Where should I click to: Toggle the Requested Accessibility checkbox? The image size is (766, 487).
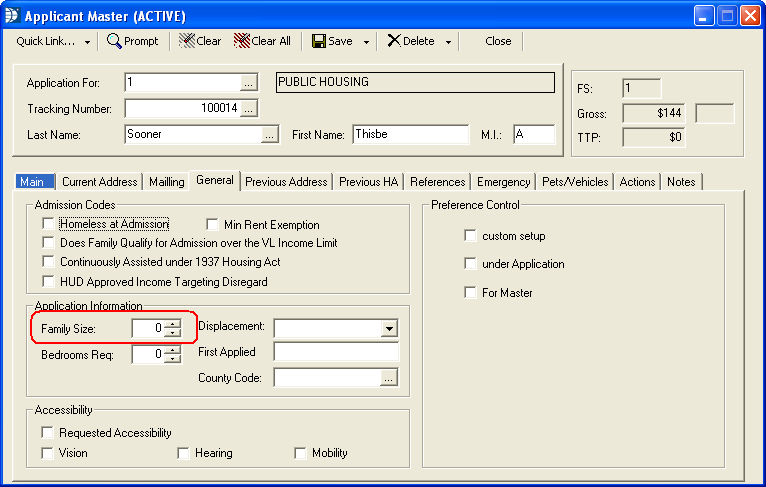click(48, 433)
